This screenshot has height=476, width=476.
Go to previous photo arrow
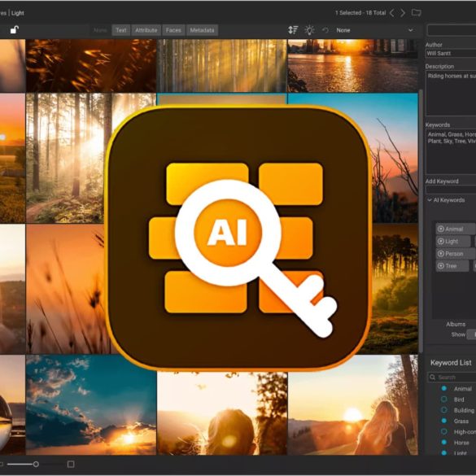(x=392, y=13)
